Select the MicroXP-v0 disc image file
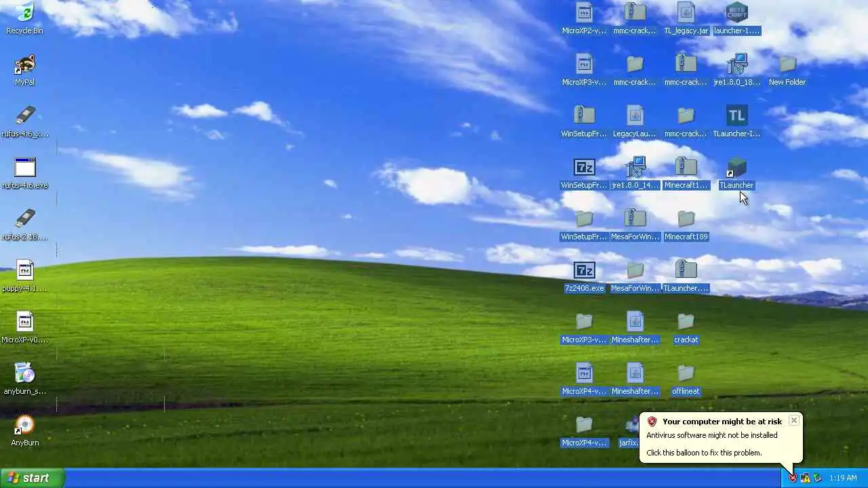Image resolution: width=868 pixels, height=488 pixels. (24, 327)
